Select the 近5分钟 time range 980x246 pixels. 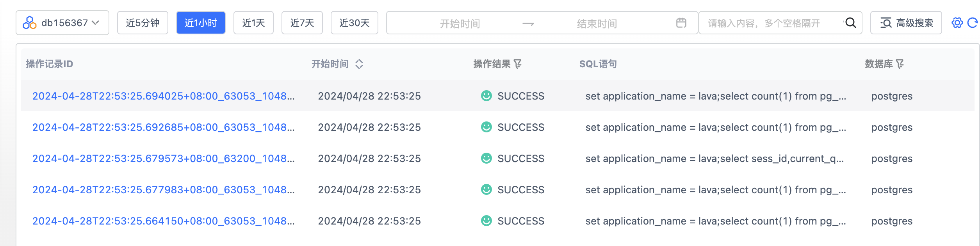click(143, 23)
